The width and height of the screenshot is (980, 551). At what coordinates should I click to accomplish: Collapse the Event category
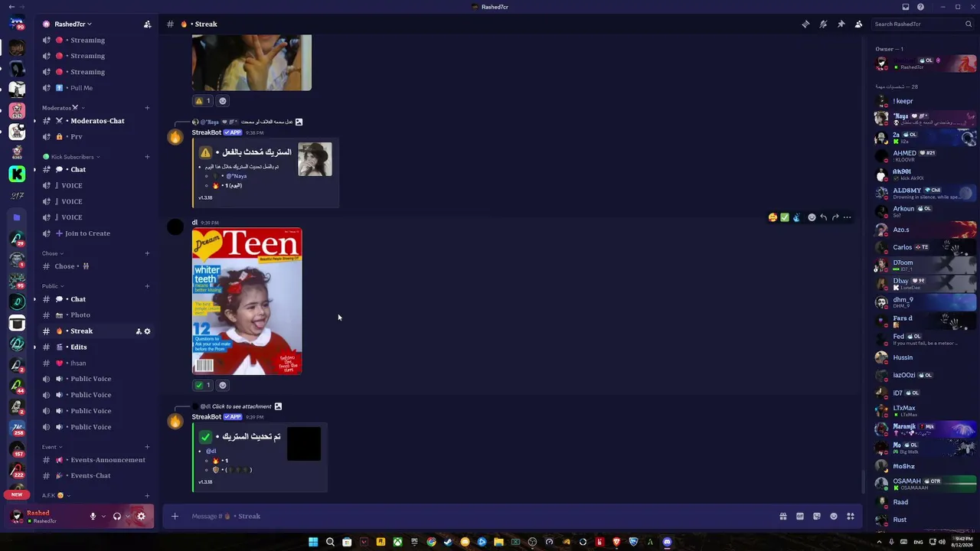[52, 447]
